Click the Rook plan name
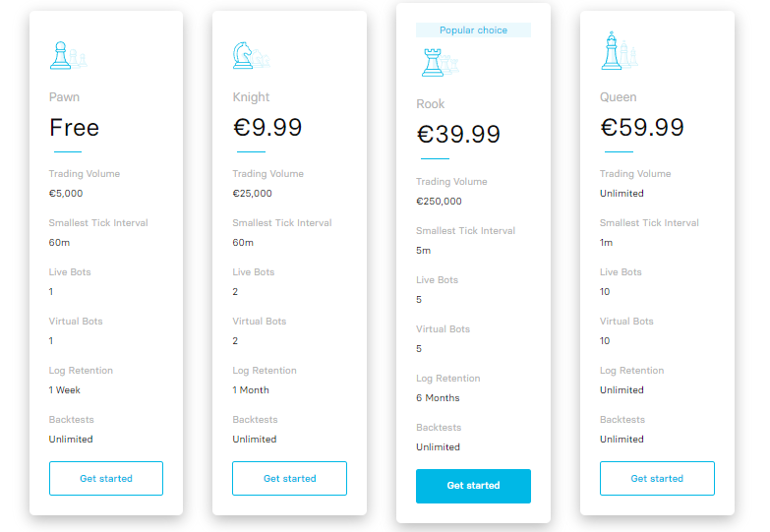Screen dimensions: 770x532 (431, 104)
